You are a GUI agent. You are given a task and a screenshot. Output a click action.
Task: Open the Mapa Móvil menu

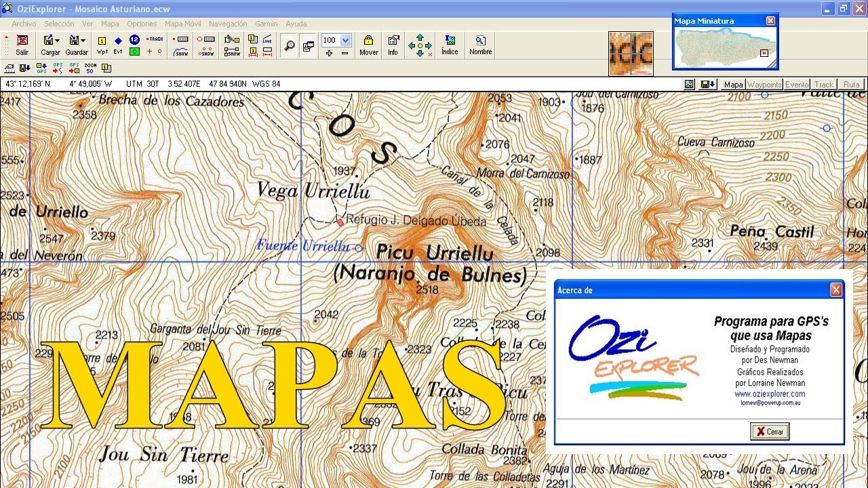[x=183, y=24]
